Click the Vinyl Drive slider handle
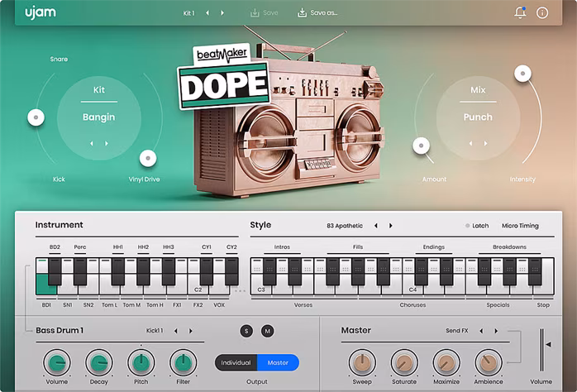577x392 pixels. (x=148, y=158)
